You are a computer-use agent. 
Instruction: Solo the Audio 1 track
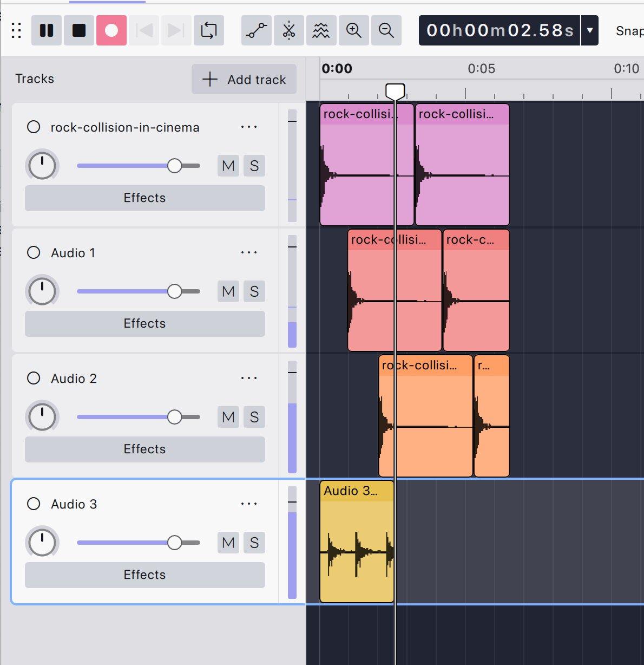[254, 291]
